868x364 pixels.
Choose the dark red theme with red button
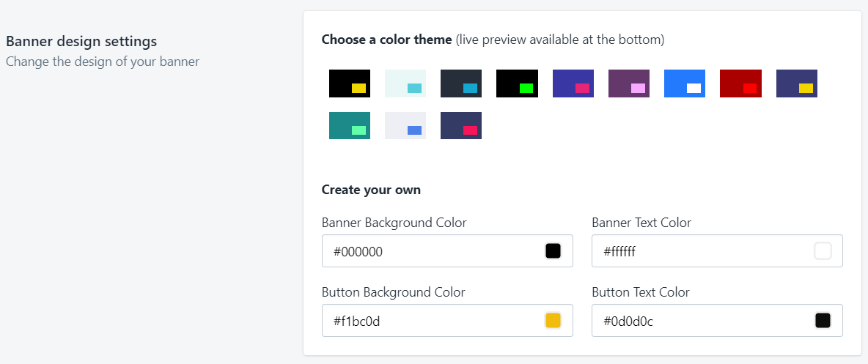[740, 83]
